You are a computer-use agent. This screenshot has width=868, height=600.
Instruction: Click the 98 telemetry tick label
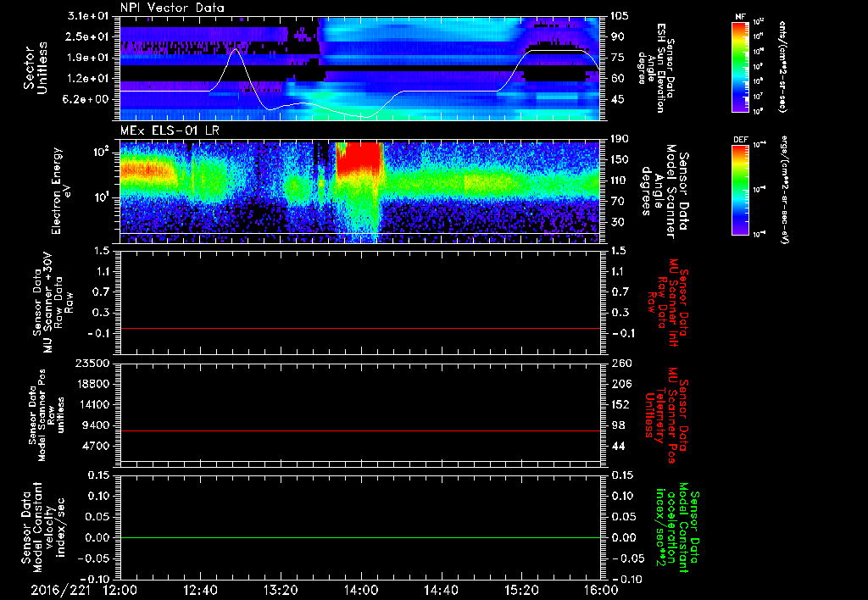pyautogui.click(x=618, y=425)
